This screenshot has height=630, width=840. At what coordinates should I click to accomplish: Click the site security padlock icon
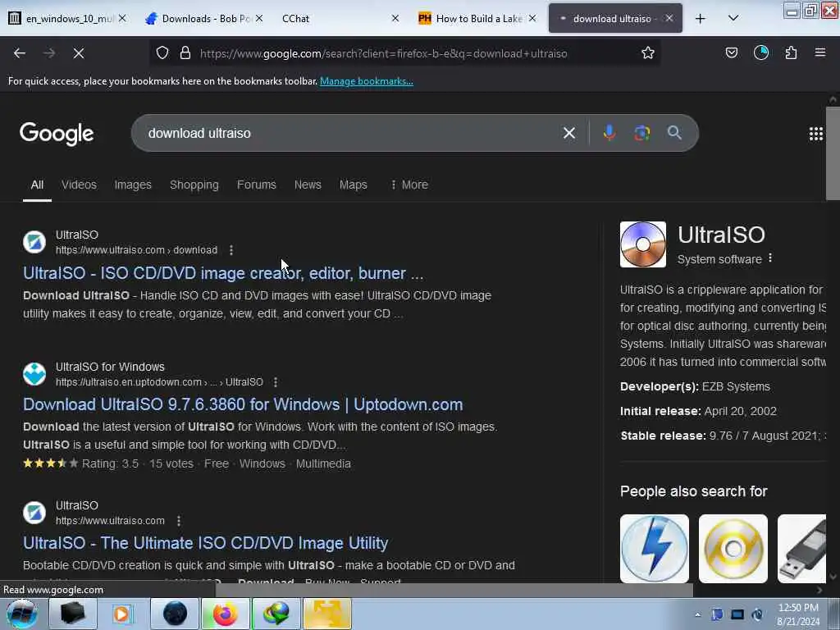click(185, 52)
